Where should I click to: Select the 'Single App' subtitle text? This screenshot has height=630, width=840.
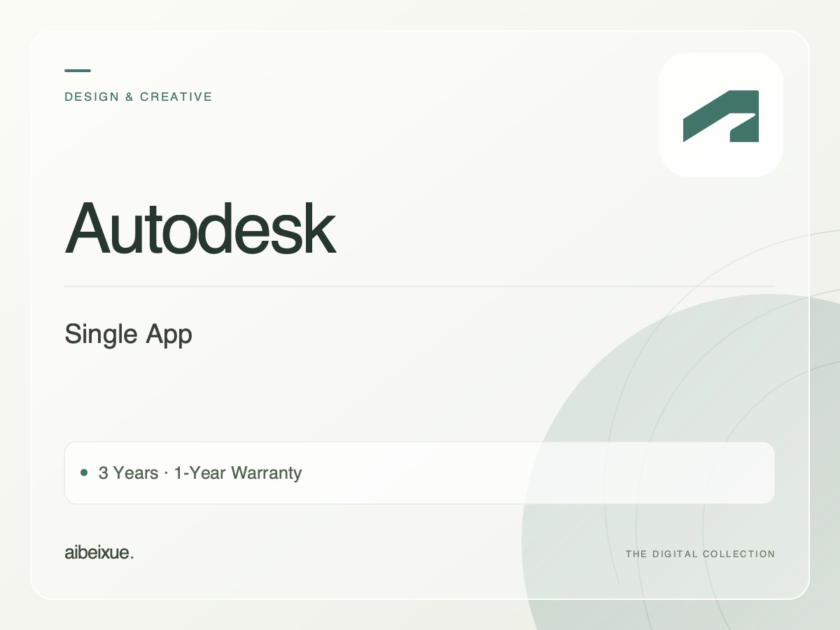pos(128,335)
